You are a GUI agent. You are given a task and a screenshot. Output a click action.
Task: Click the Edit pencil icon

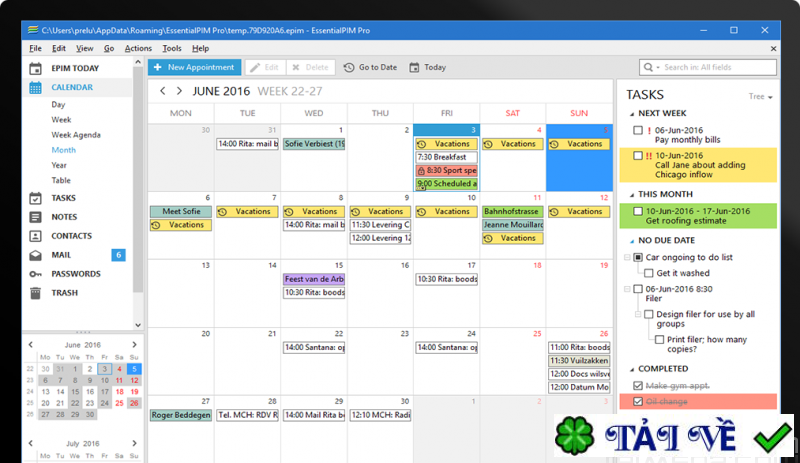255,67
